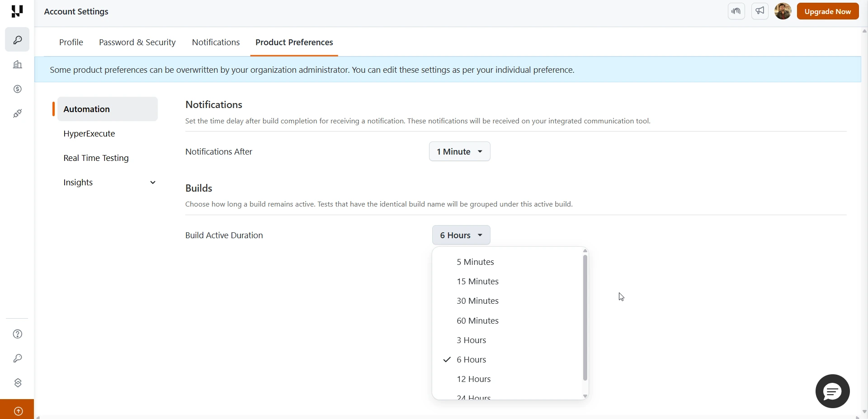Click the orange upload arrow icon in the sidebar

coord(17,410)
